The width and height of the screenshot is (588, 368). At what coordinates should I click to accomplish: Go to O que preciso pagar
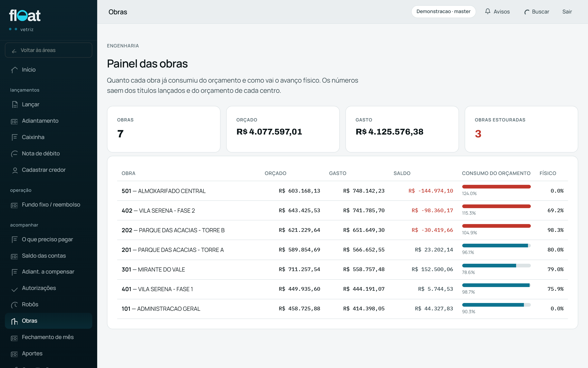point(49,239)
